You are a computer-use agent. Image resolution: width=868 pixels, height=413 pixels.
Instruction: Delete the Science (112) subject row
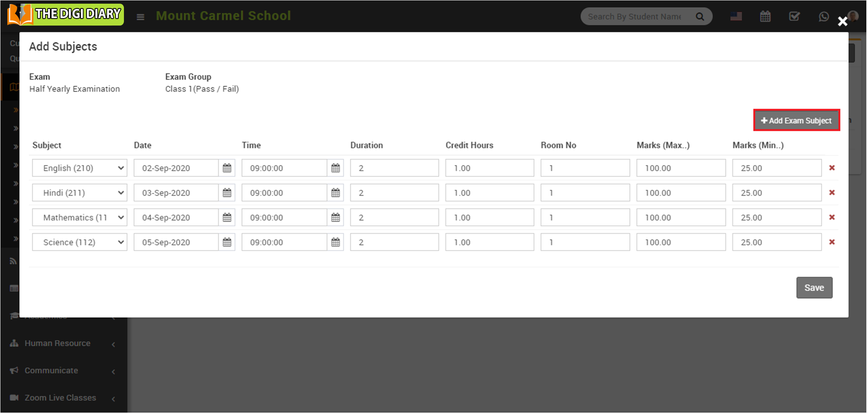point(832,242)
